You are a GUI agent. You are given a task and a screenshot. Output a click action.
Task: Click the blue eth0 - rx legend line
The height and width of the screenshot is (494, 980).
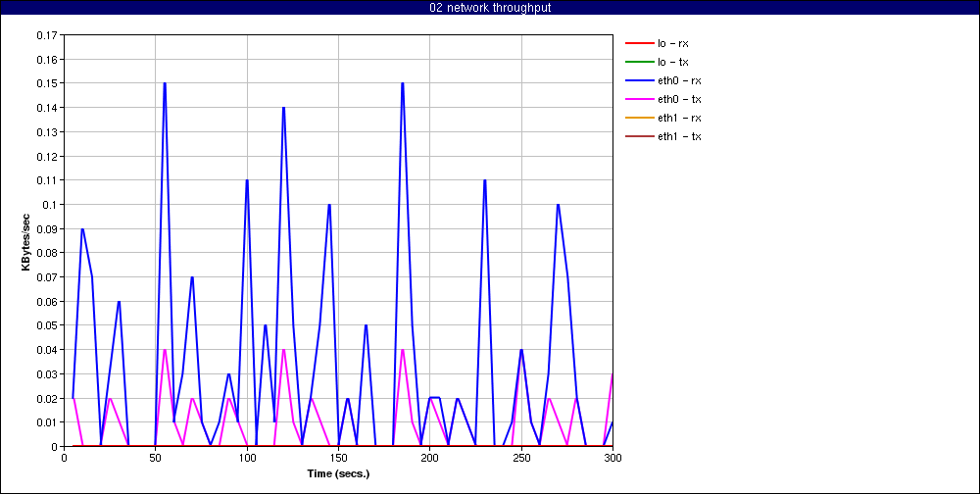click(x=639, y=80)
